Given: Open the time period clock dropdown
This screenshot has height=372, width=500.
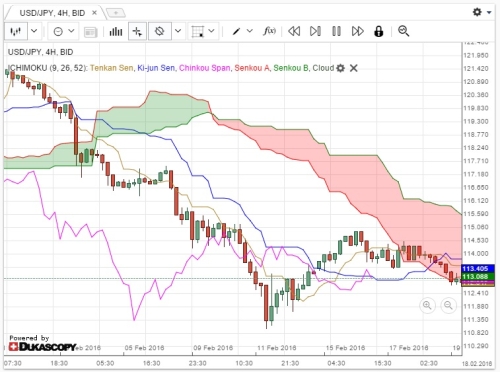Looking at the screenshot, I should tap(63, 32).
